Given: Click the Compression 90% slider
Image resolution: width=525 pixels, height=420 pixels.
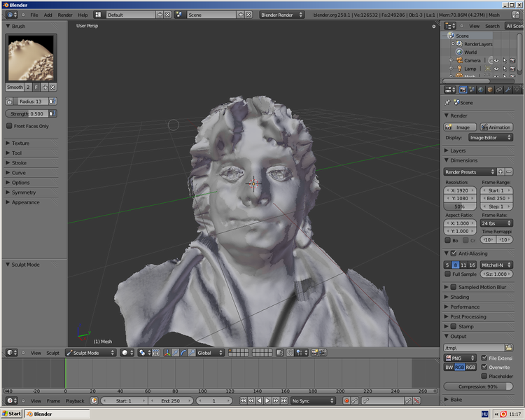Looking at the screenshot, I should (478, 386).
